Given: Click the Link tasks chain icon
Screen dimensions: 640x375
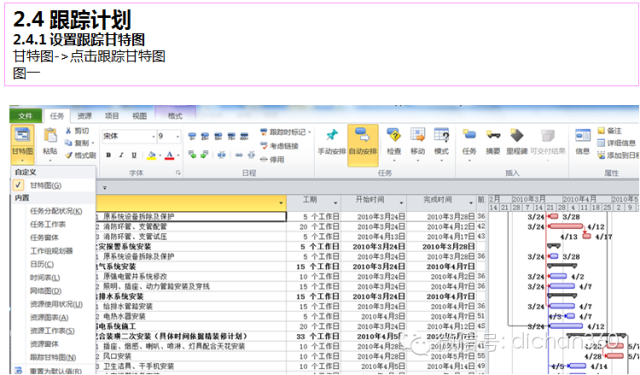Looking at the screenshot, I should coord(239,155).
